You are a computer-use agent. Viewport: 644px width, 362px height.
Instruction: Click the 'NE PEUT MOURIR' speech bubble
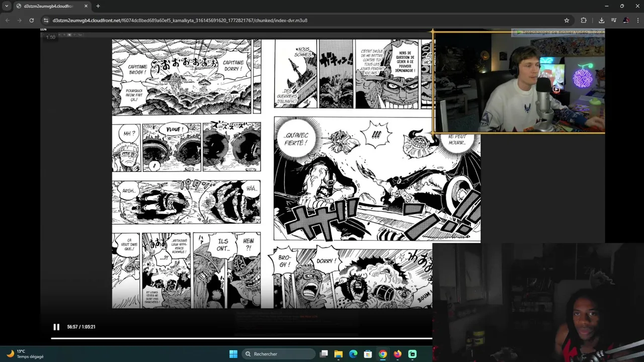457,139
